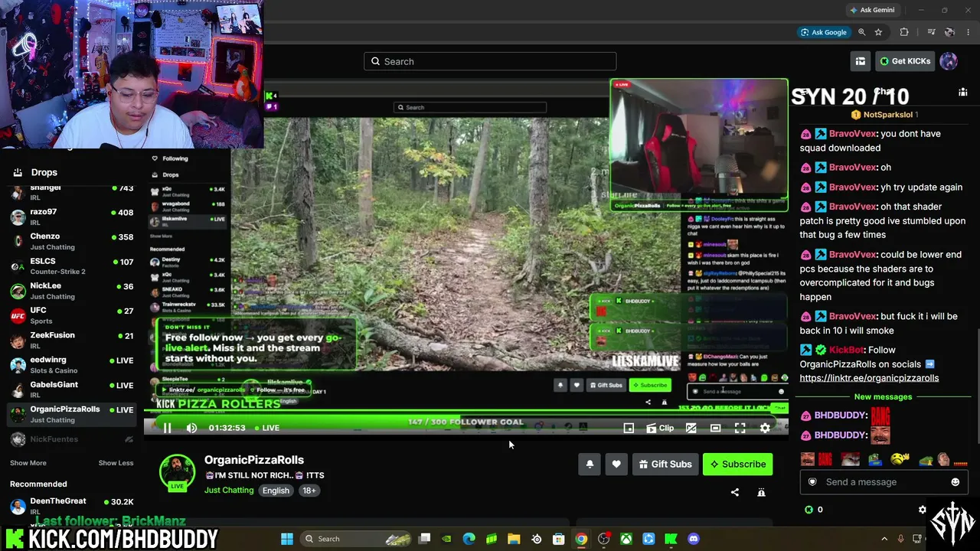Show hidden system tray icons
This screenshot has height=551, width=980.
click(884, 539)
